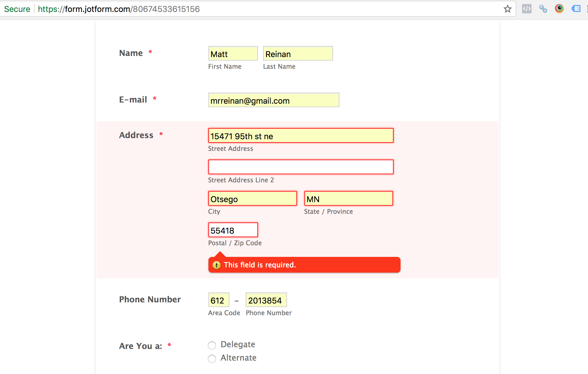This screenshot has height=374, width=588.
Task: Click the green Secure badge in address bar
Action: pos(17,9)
